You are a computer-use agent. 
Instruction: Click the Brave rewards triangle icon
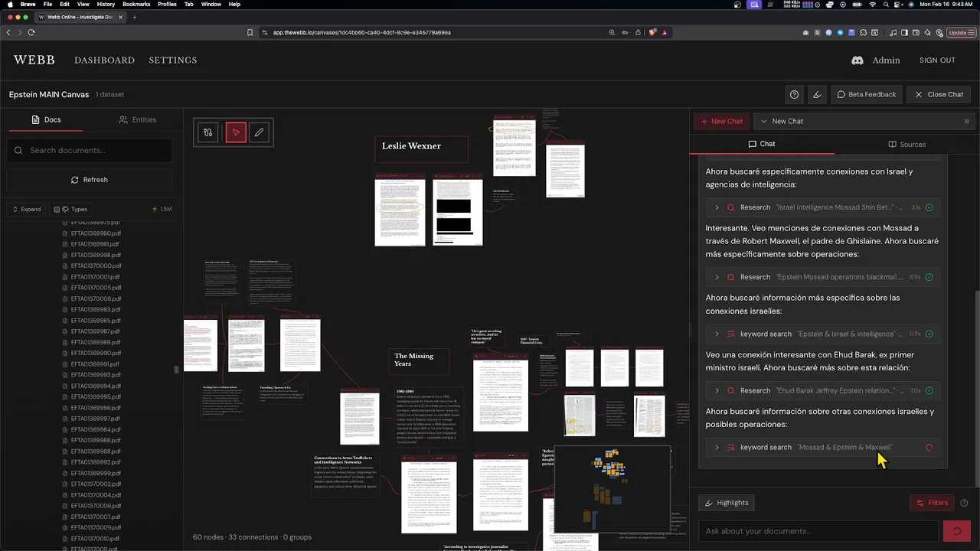(665, 33)
